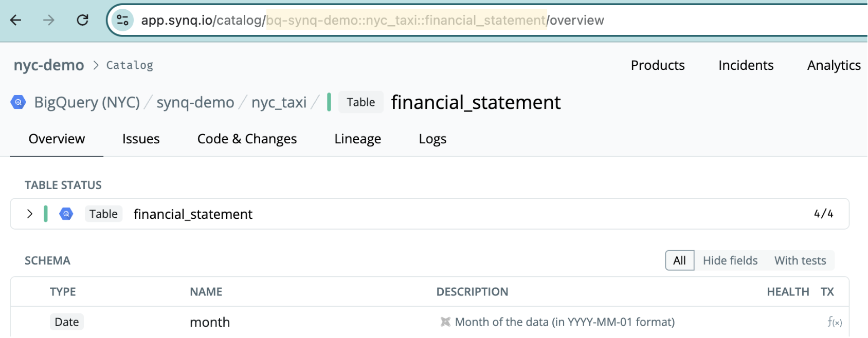Open synq-demo breadcrumb
The height and width of the screenshot is (338, 868).
195,102
